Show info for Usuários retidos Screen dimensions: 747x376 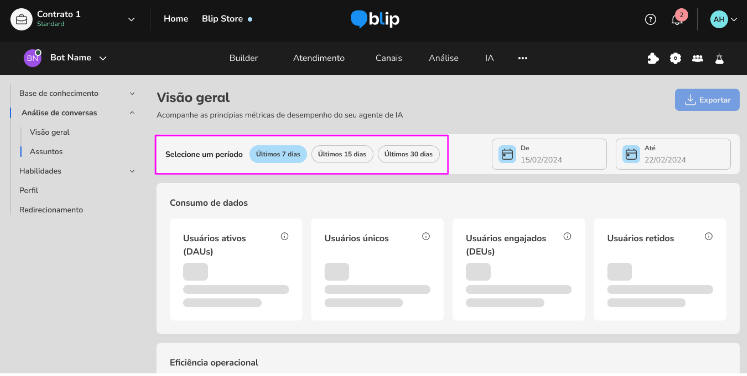point(709,236)
